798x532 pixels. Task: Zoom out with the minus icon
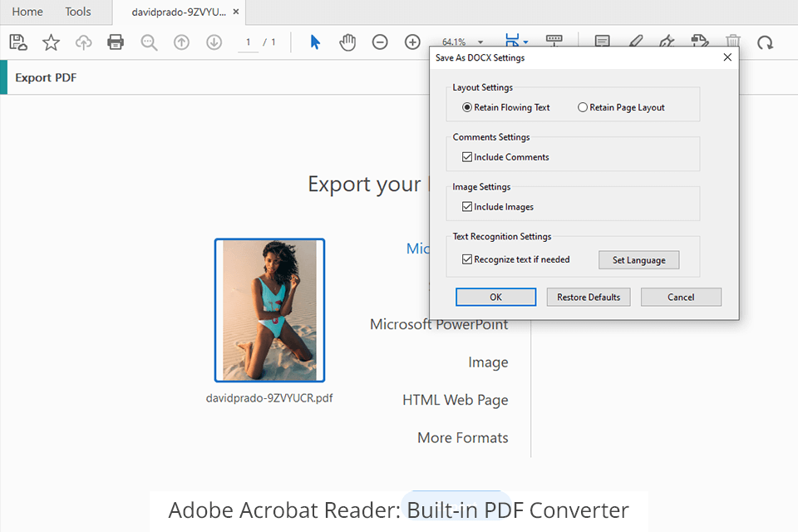coord(380,42)
